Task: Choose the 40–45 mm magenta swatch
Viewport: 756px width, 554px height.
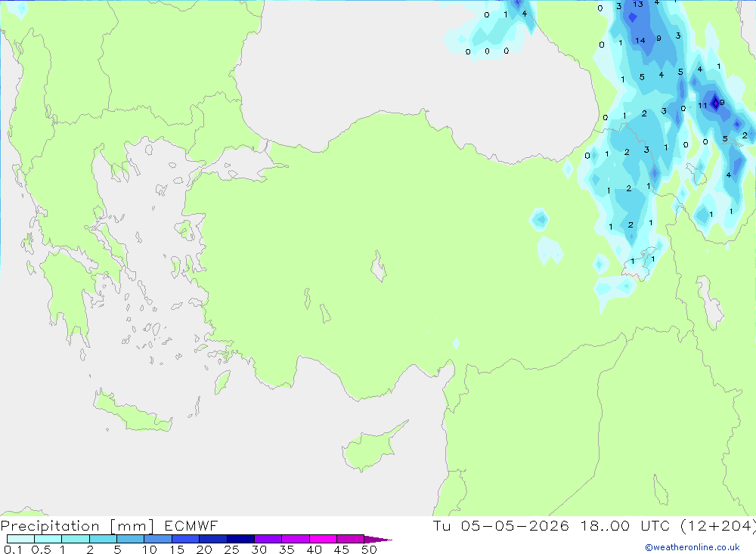Action: tap(323, 539)
